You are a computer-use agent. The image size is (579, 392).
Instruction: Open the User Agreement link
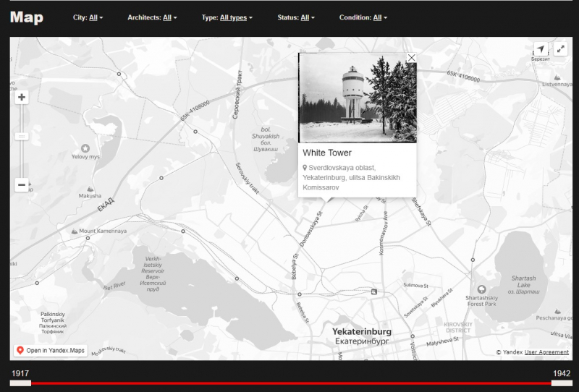(x=546, y=352)
